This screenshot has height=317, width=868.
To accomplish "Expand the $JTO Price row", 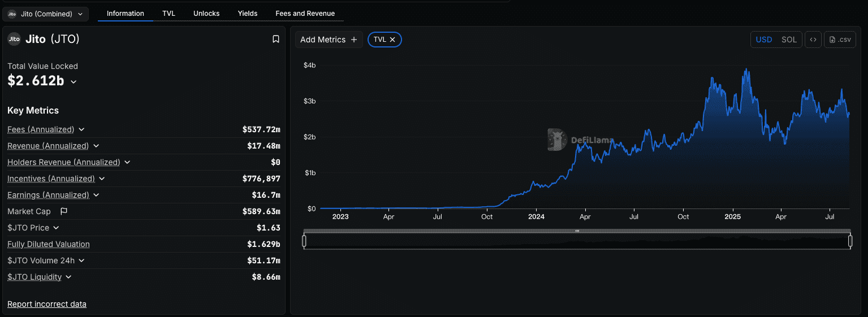I will (56, 228).
